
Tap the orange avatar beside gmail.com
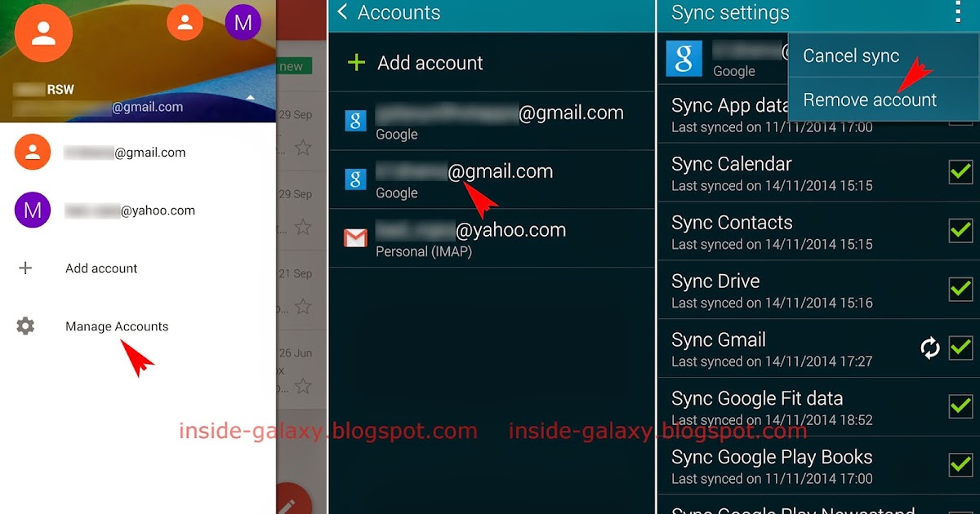click(x=33, y=152)
